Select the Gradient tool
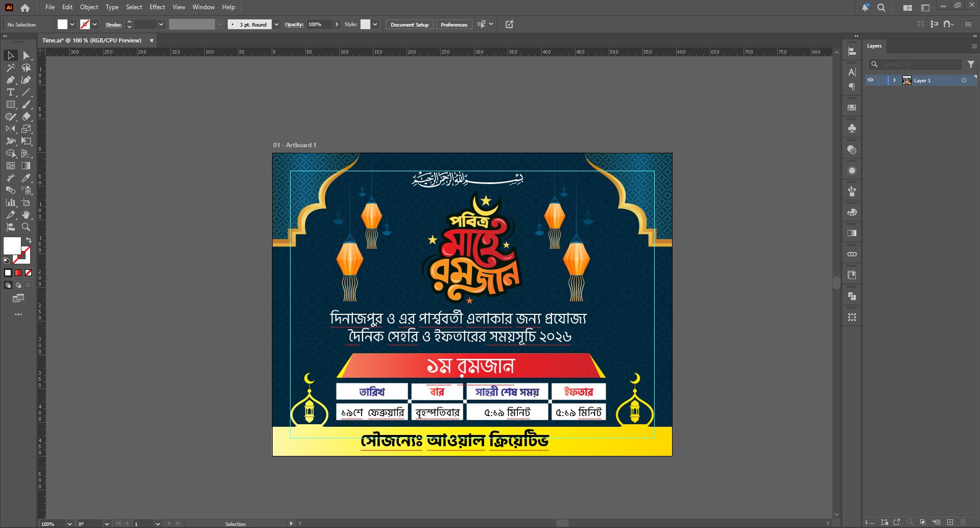Viewport: 980px width, 528px height. (27, 166)
